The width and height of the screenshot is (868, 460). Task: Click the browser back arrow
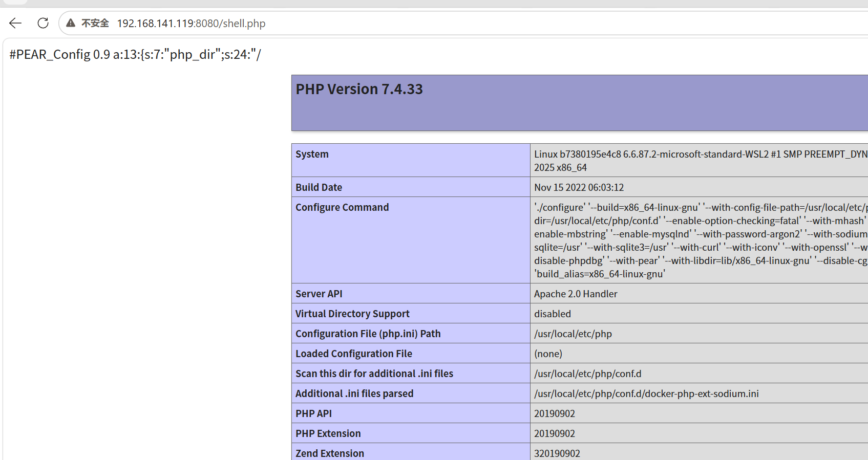15,23
